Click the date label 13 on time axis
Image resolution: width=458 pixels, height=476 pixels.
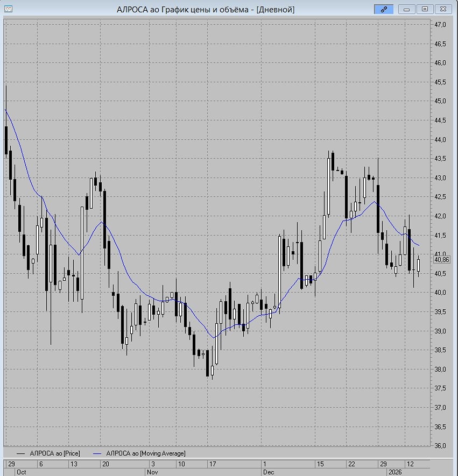coord(74,464)
